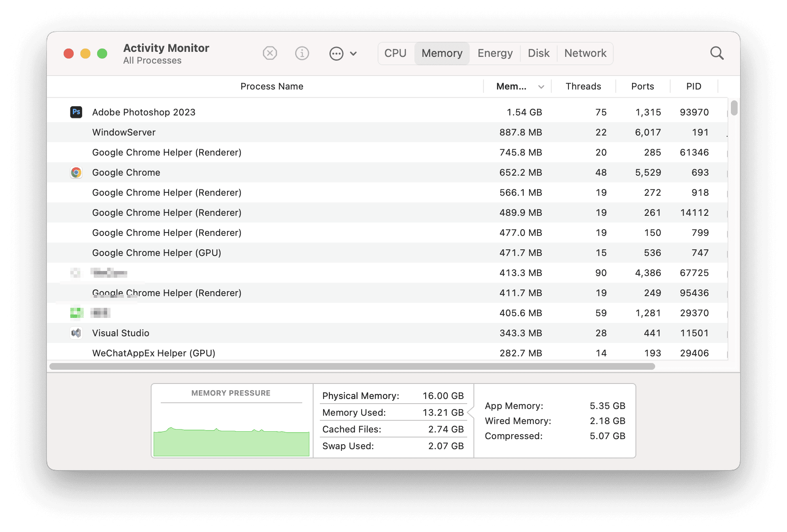Open the Network tab
Screen dimensions: 787x532
pos(585,53)
